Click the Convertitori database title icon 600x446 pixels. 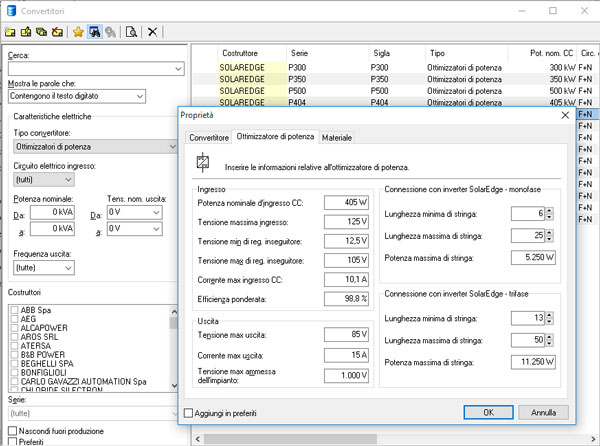click(x=11, y=11)
